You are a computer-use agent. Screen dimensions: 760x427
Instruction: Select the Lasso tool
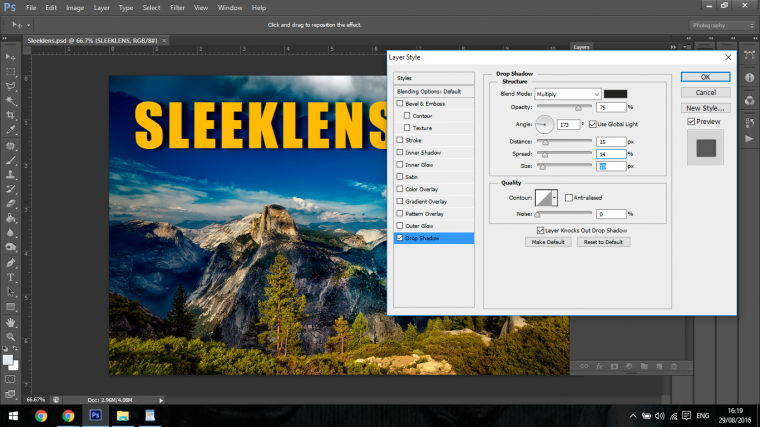point(10,86)
